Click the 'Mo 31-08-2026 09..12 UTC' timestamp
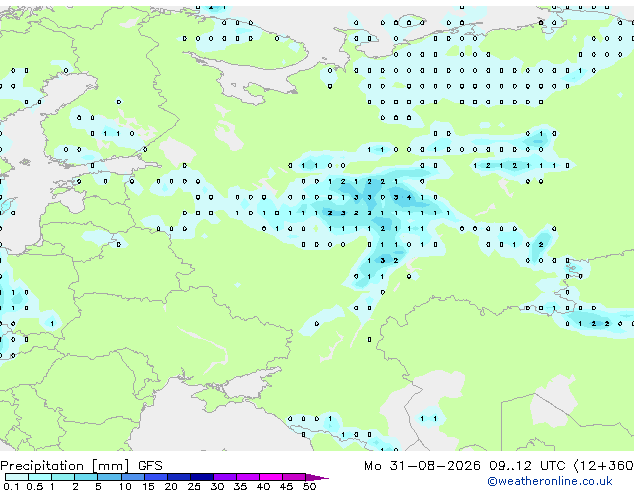 (x=465, y=466)
